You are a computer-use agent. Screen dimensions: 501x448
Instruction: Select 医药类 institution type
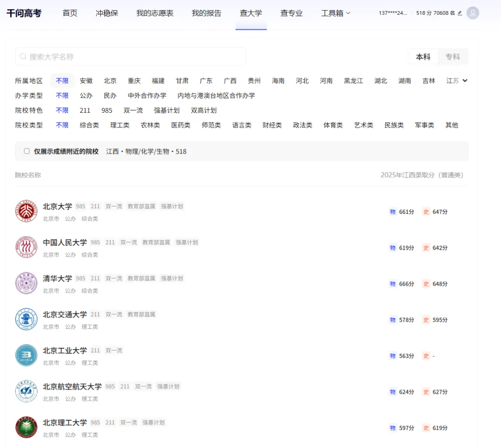tap(180, 125)
